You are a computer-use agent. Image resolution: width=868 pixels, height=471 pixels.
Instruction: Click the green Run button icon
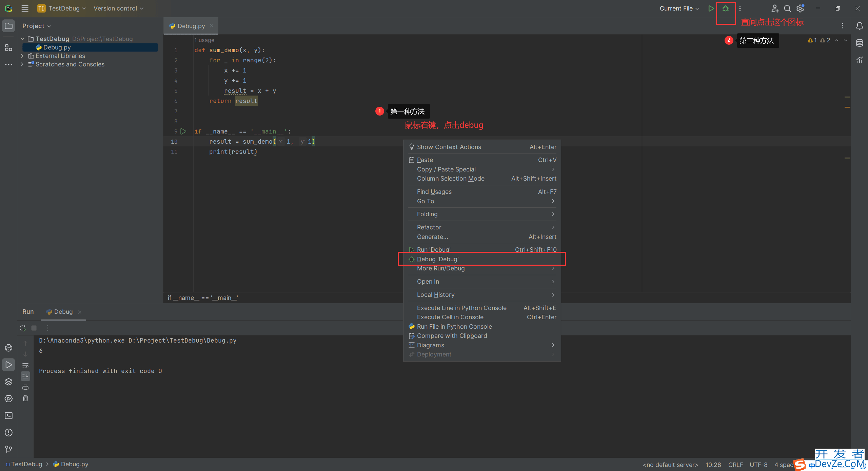(711, 8)
